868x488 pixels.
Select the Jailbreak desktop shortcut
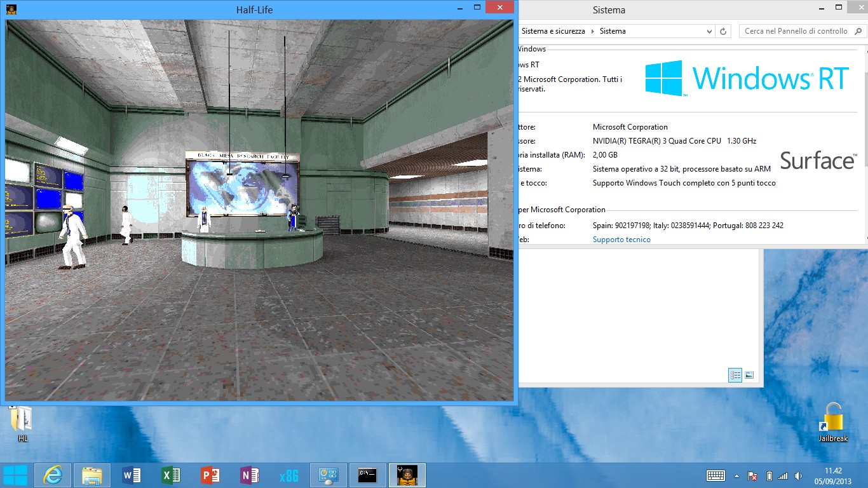coord(833,423)
